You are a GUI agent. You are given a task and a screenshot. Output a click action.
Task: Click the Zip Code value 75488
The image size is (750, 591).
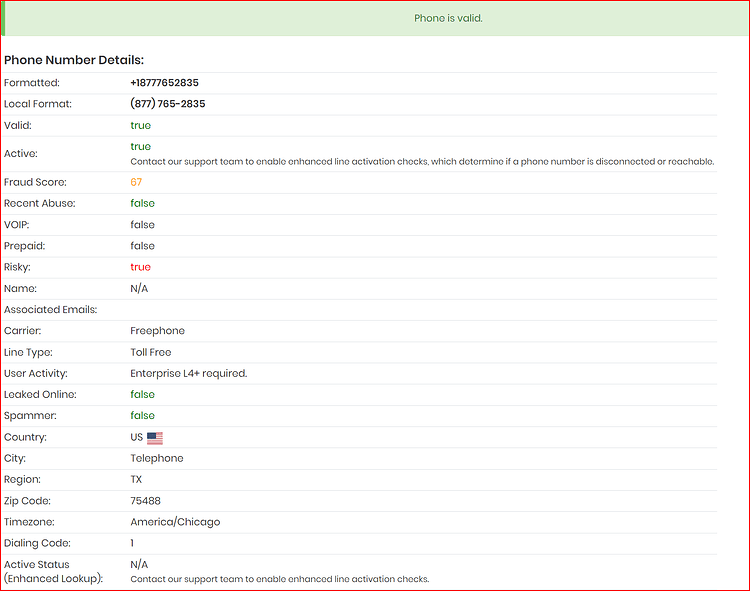145,501
